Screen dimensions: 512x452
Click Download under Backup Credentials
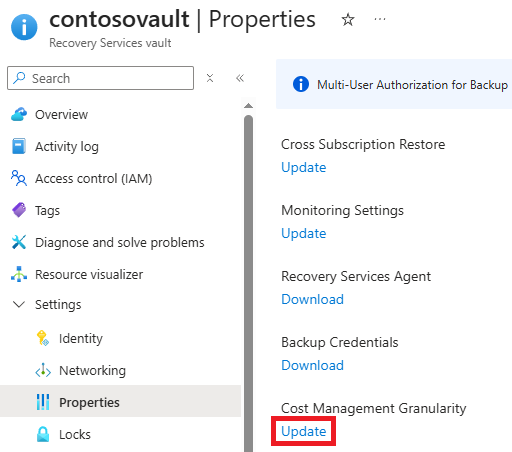tap(312, 365)
